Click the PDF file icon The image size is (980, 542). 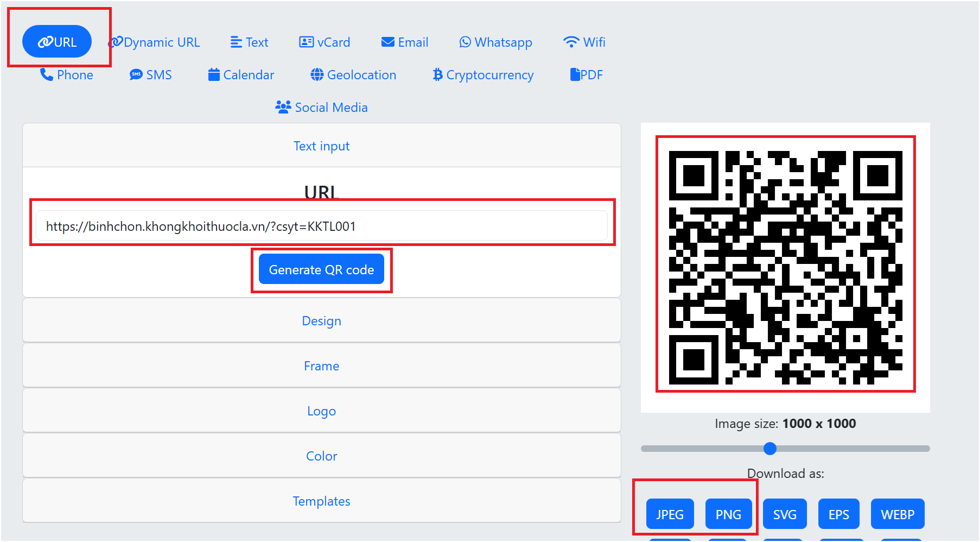[x=575, y=74]
